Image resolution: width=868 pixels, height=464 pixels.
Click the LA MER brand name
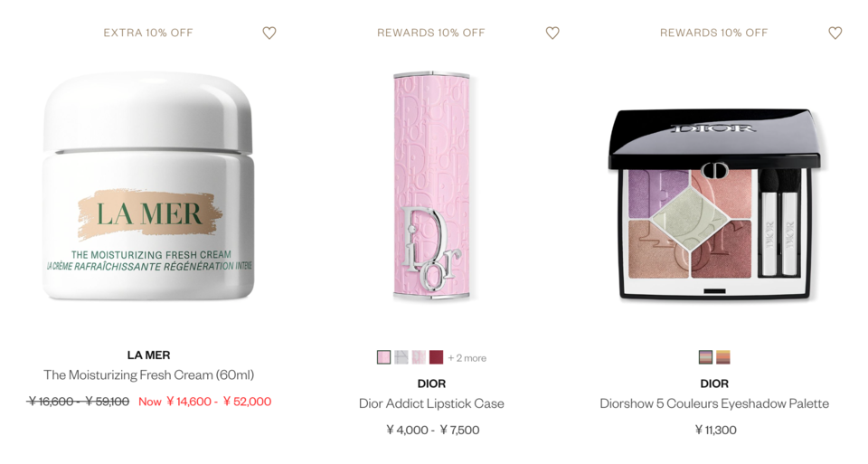pos(149,355)
